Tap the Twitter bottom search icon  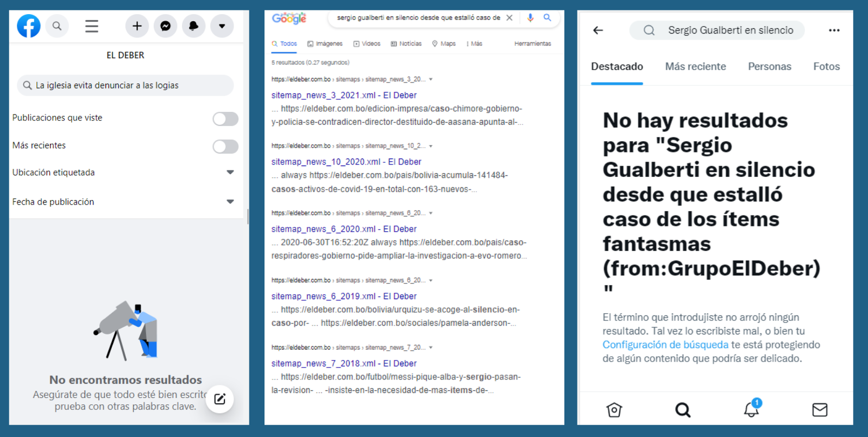683,410
